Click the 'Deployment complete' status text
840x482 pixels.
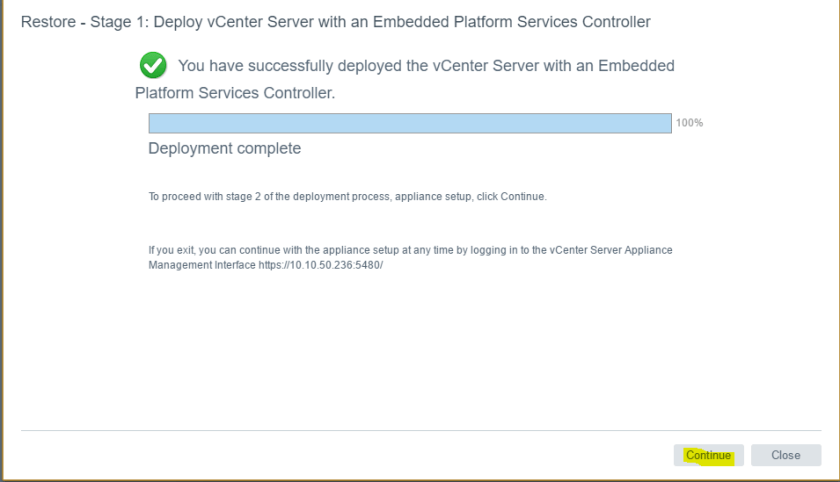coord(224,148)
